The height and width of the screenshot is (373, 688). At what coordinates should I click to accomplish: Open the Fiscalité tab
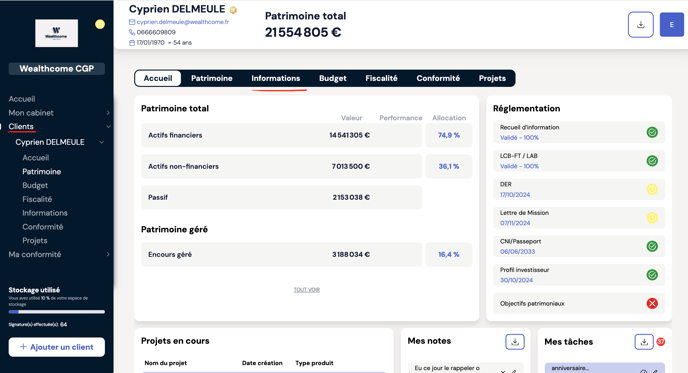click(x=381, y=78)
